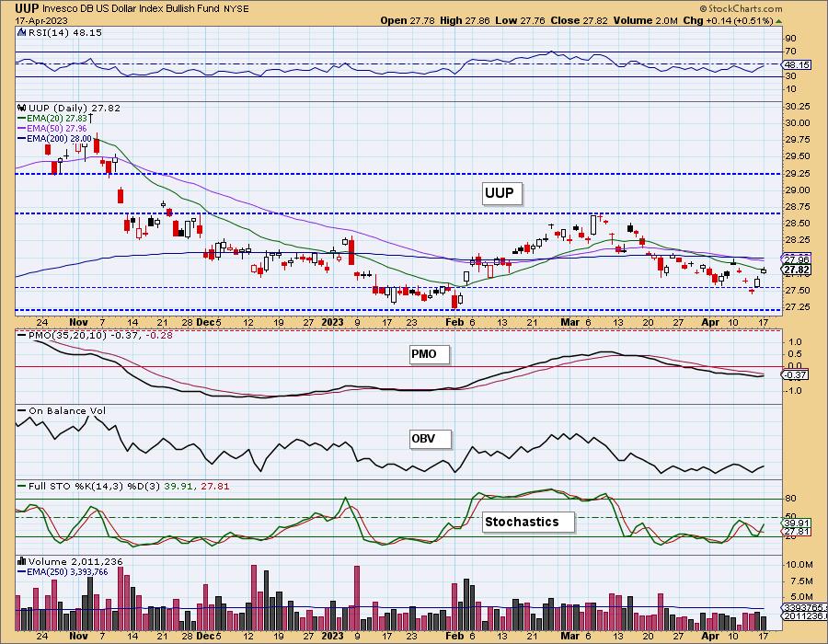Click the Stochastics annotation box
Image resolution: width=828 pixels, height=644 pixels.
pyautogui.click(x=527, y=522)
